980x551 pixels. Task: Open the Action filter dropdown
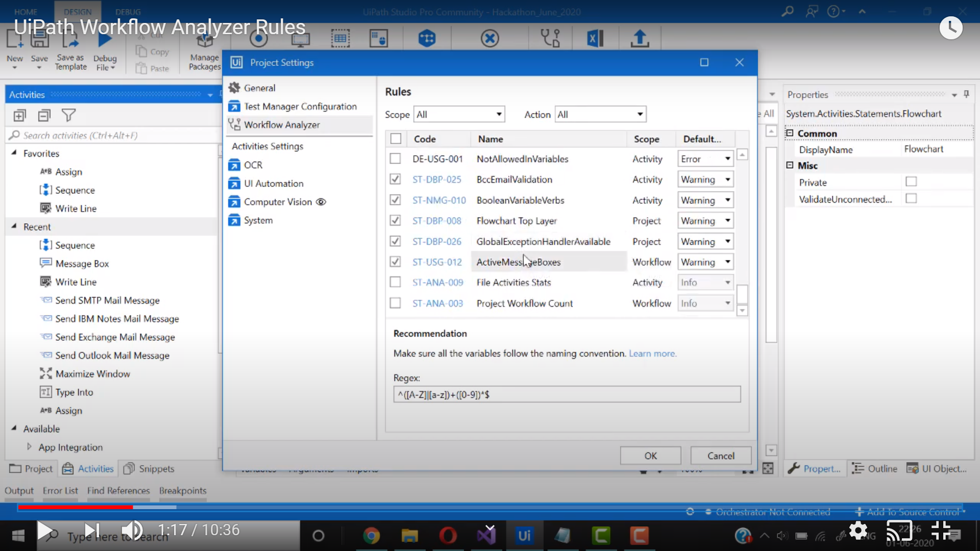(600, 114)
